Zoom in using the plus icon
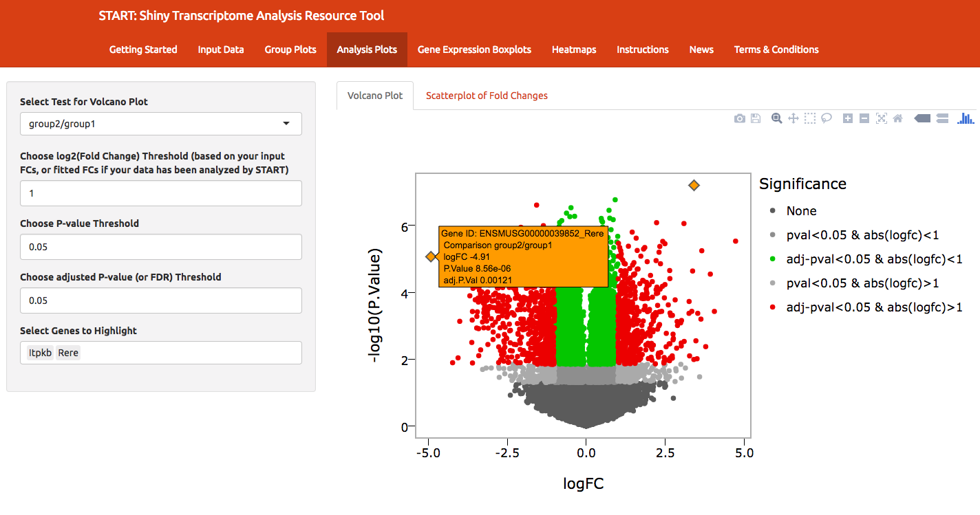 [848, 118]
